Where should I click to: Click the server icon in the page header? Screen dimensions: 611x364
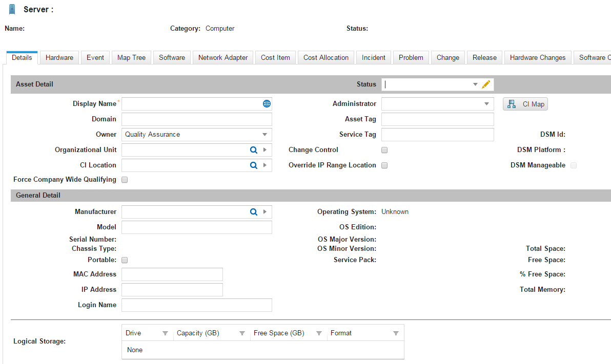point(11,9)
